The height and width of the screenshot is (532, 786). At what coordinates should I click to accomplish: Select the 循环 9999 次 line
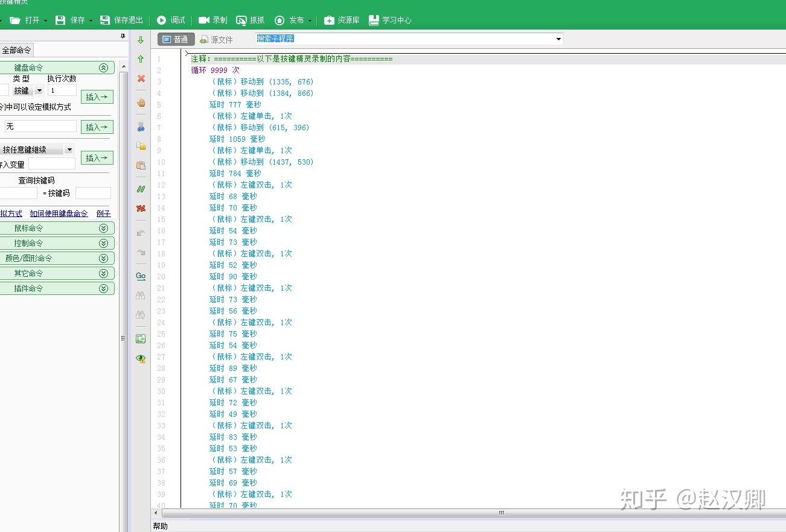click(x=215, y=70)
